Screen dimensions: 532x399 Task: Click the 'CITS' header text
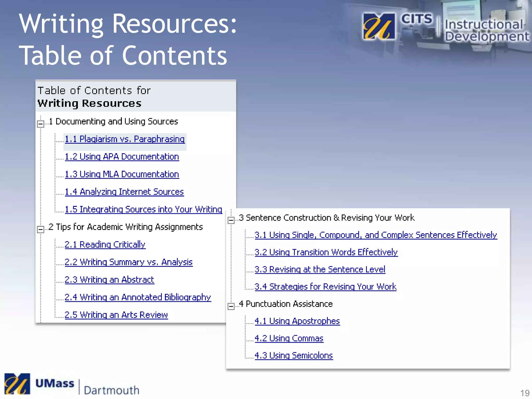click(x=416, y=19)
